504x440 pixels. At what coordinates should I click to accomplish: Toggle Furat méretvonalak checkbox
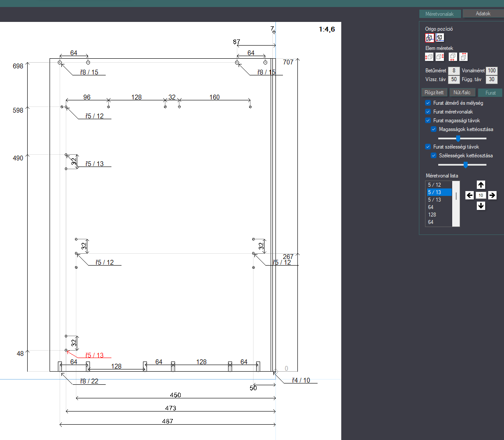click(428, 111)
